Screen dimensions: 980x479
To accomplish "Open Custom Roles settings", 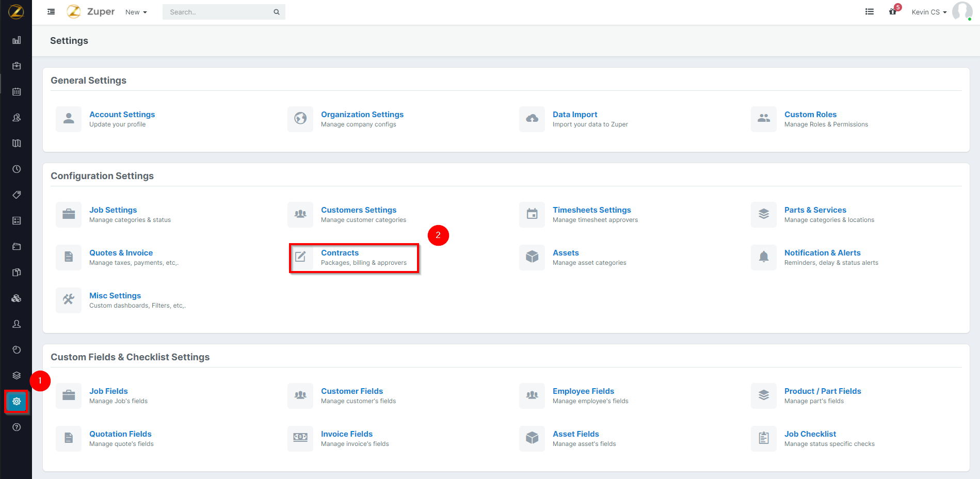I will (810, 115).
